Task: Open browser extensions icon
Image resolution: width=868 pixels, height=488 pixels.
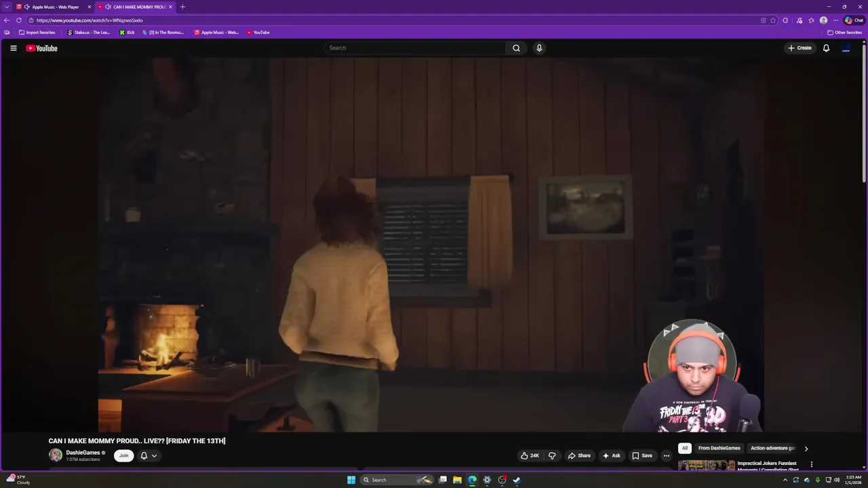Action: (x=785, y=20)
